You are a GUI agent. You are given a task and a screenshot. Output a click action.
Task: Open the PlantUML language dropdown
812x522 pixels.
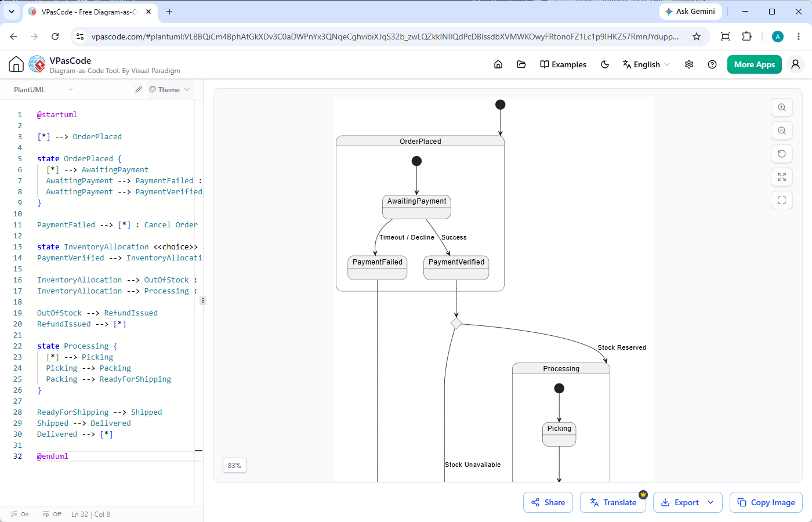(43, 89)
